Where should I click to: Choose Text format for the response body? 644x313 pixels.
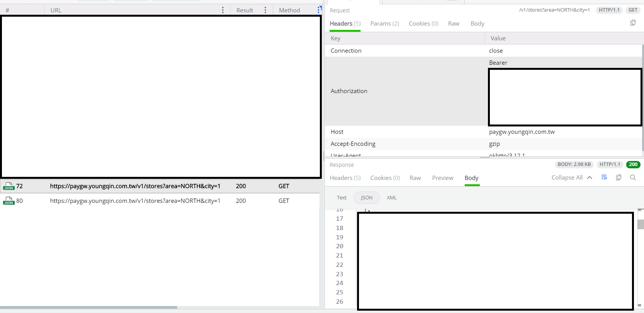coord(342,198)
